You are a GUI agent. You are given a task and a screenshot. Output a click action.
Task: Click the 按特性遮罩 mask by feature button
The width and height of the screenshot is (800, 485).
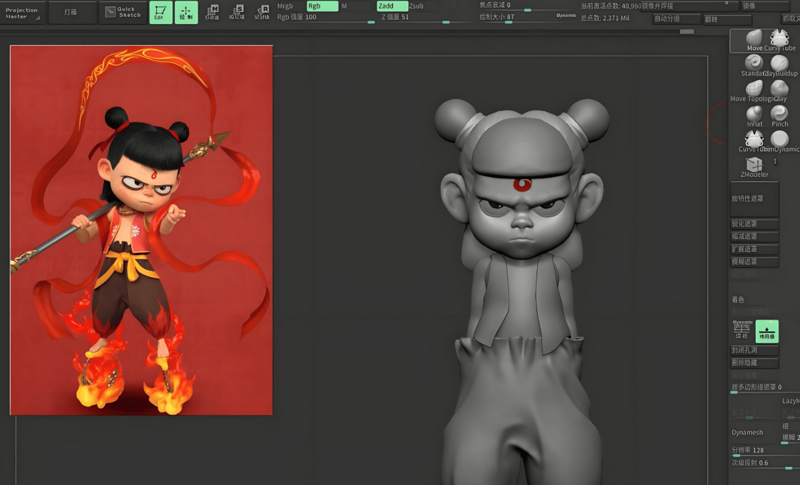(755, 198)
